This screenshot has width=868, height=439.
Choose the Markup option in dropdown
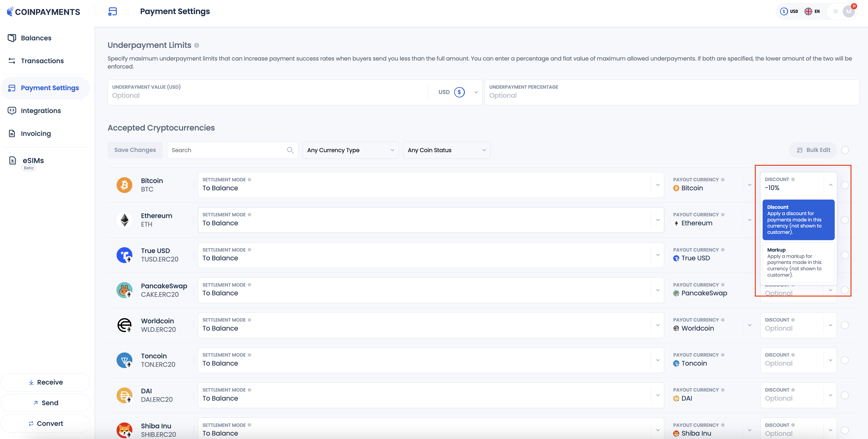tap(798, 262)
